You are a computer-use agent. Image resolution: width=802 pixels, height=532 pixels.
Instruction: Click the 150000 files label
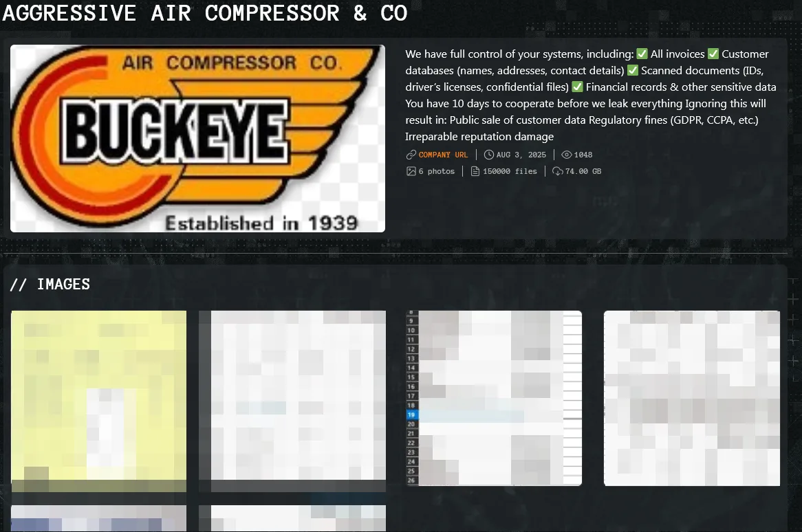click(x=510, y=171)
